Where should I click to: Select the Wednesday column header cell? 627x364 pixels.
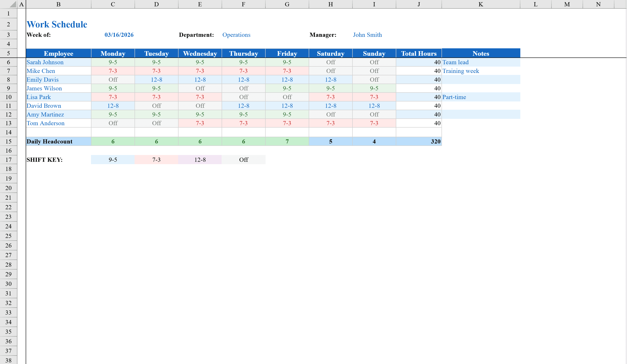click(200, 53)
